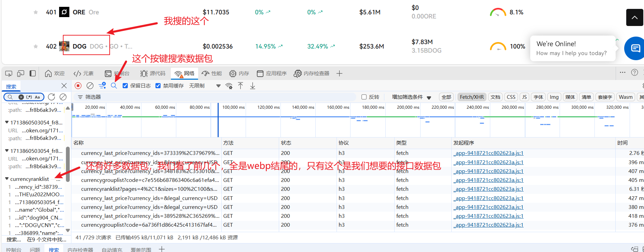Uncheck the disable cache checkbox
The width and height of the screenshot is (644, 252).
coord(158,86)
